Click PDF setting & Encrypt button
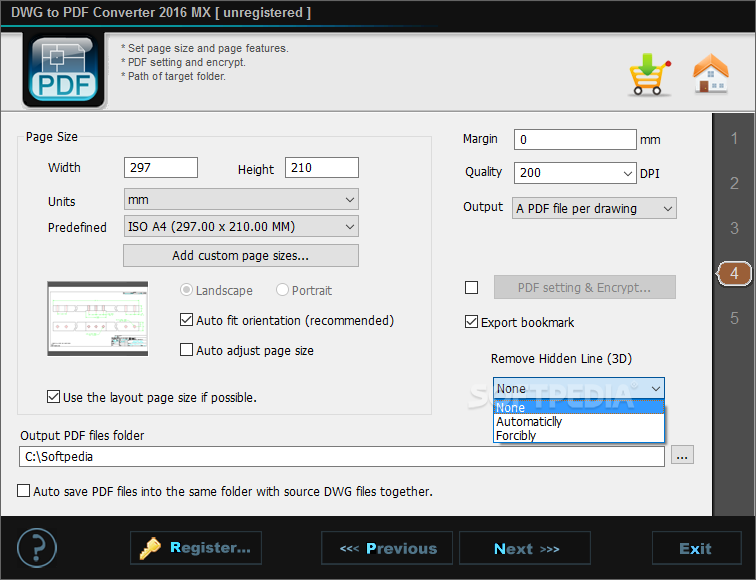This screenshot has height=580, width=756. click(x=584, y=287)
